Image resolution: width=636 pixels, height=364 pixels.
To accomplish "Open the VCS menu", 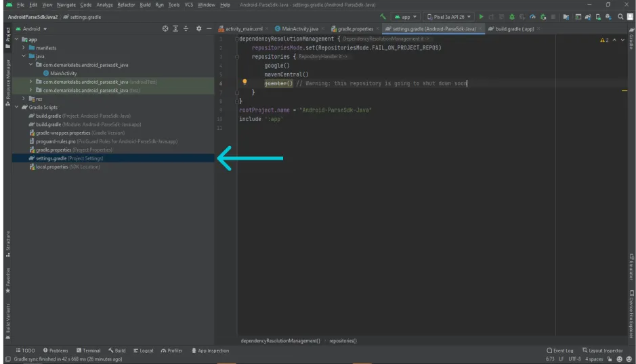I will (188, 5).
